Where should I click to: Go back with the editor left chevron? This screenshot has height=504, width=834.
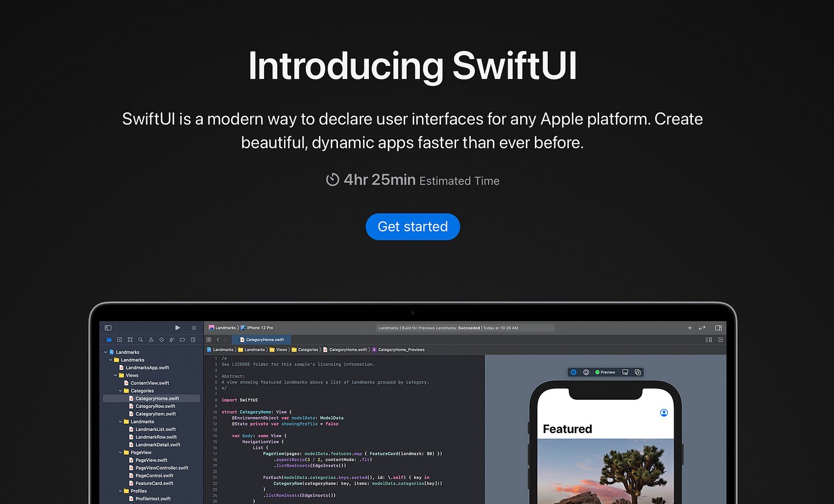pyautogui.click(x=218, y=340)
